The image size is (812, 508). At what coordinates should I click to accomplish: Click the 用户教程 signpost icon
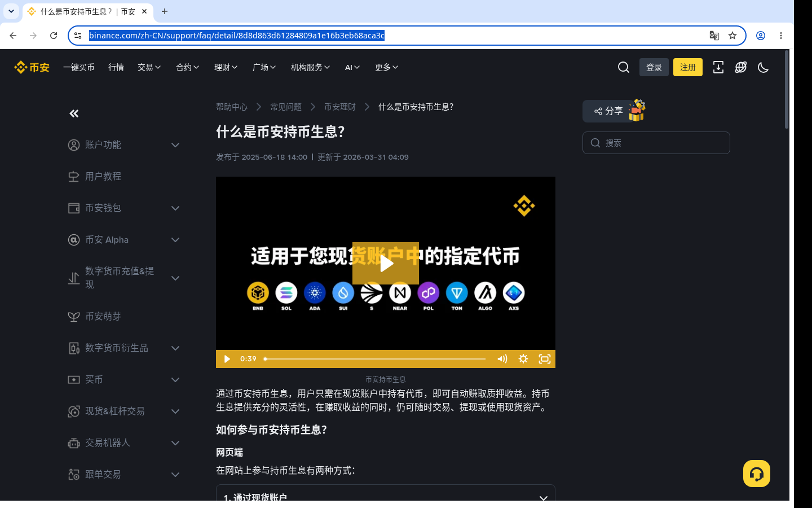74,177
